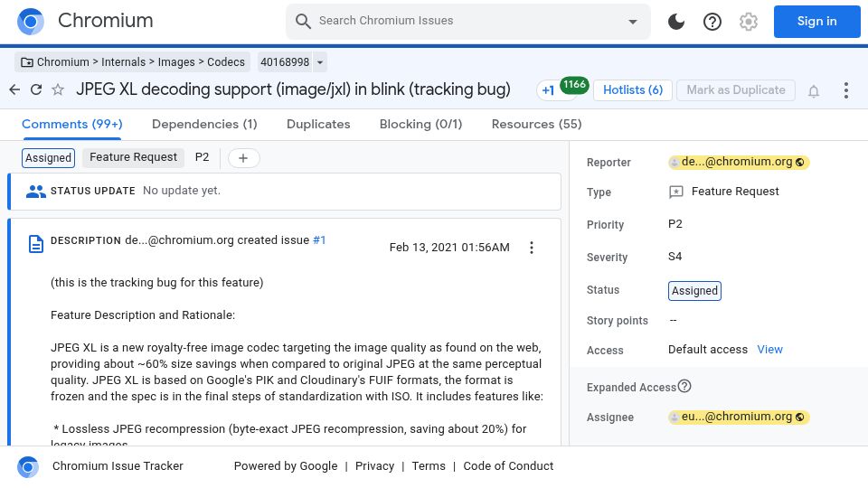Click the Assigned status chip near tabs

(x=48, y=158)
